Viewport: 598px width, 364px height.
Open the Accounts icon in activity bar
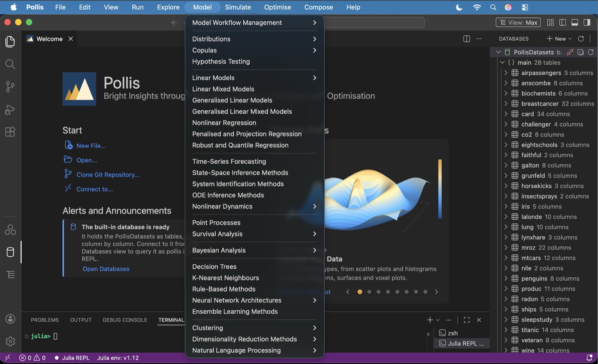10,319
